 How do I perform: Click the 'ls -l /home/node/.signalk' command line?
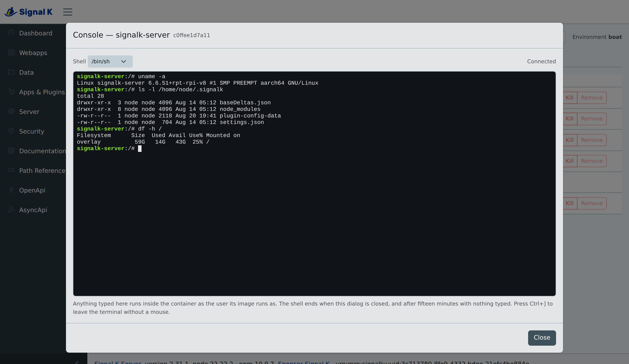pyautogui.click(x=150, y=89)
